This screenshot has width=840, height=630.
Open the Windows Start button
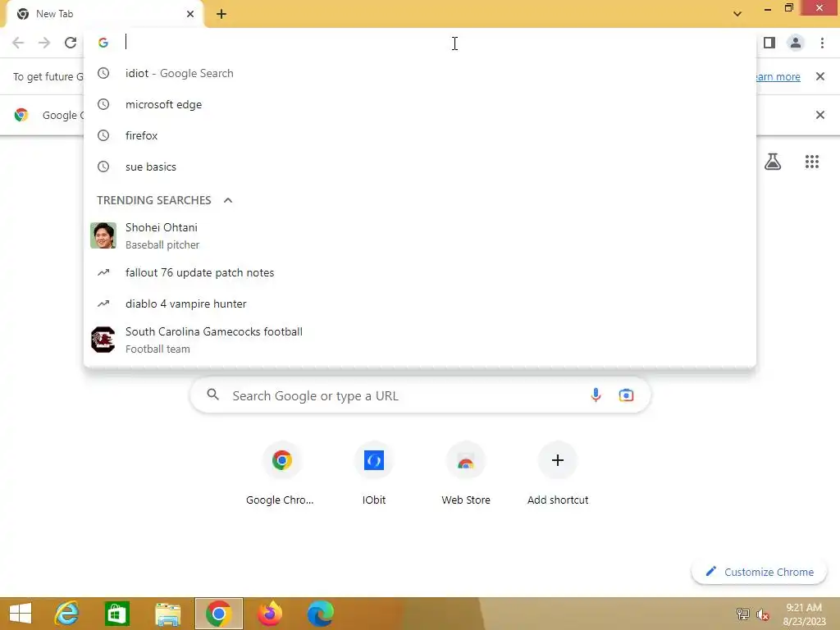point(21,614)
